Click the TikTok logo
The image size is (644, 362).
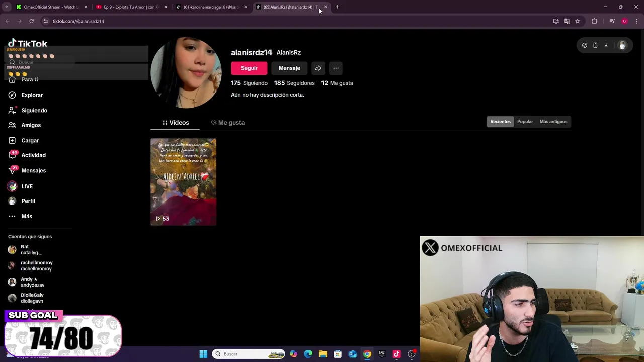pos(28,44)
